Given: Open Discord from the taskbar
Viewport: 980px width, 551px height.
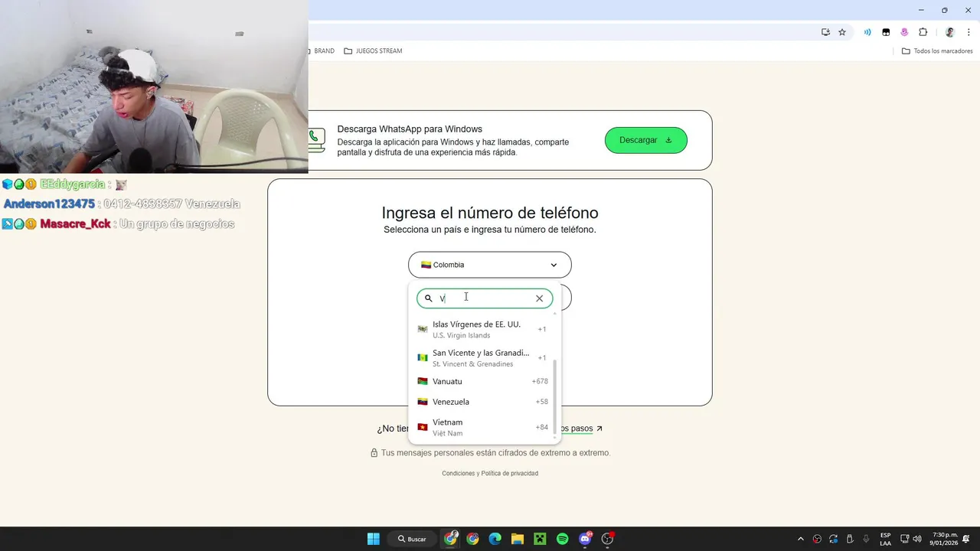Looking at the screenshot, I should [586, 539].
